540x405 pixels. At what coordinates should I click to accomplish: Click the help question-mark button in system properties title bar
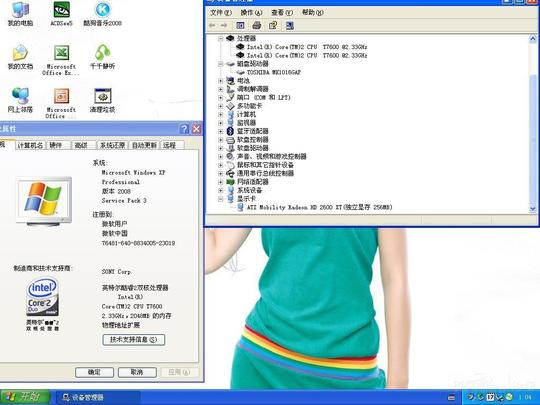(184, 129)
